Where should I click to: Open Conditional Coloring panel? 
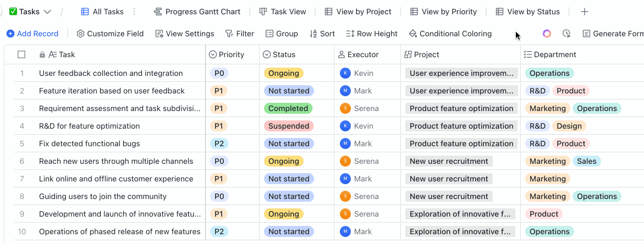[x=450, y=34]
